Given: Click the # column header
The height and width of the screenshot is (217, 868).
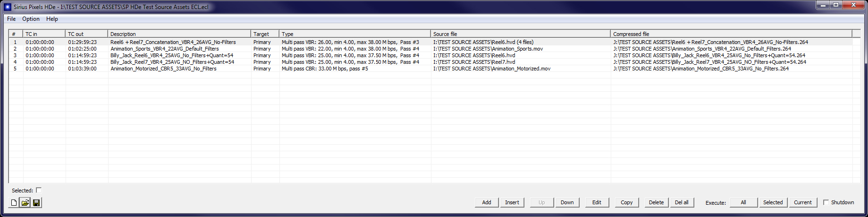Looking at the screenshot, I should tap(16, 34).
